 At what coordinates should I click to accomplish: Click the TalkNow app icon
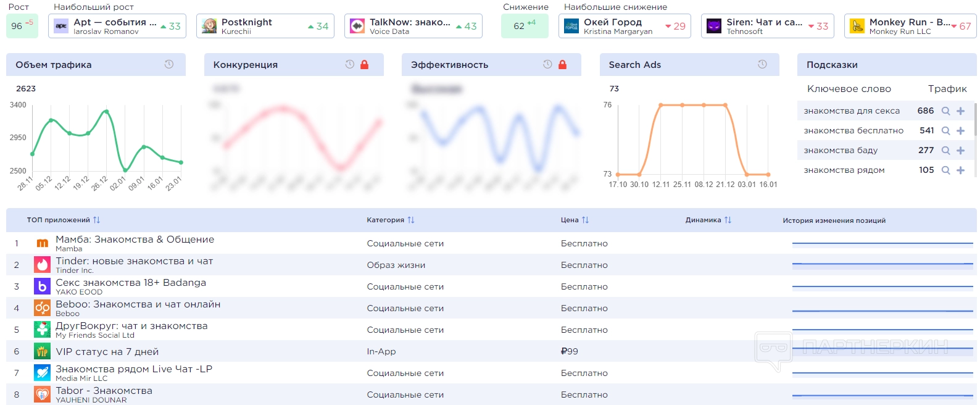coord(357,26)
